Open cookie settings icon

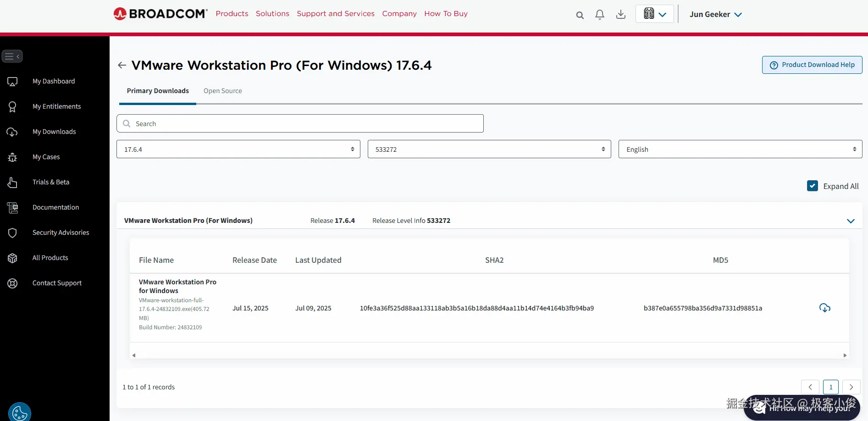(x=20, y=412)
